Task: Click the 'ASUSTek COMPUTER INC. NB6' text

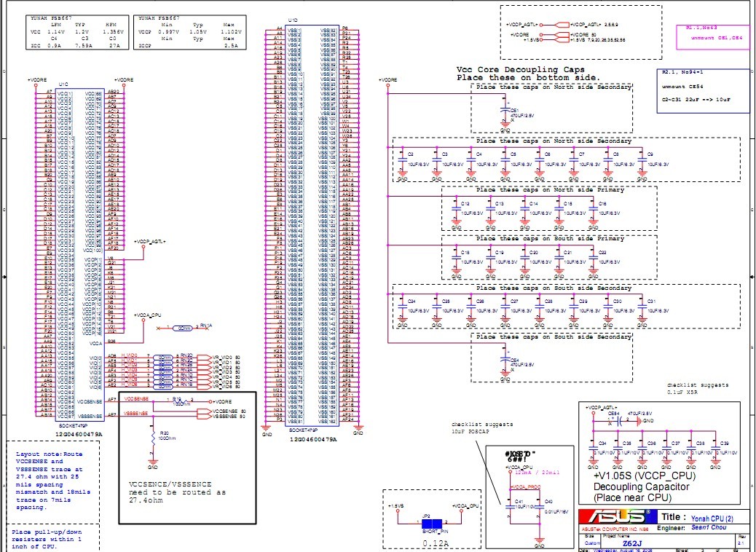Action: (x=614, y=529)
